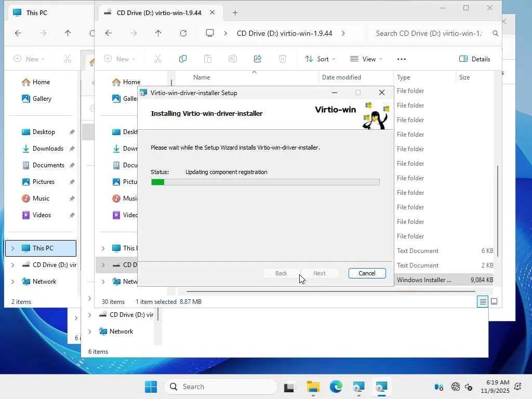Click the Rename icon in CD Drive toolbar
The image size is (532, 399).
pyautogui.click(x=232, y=59)
